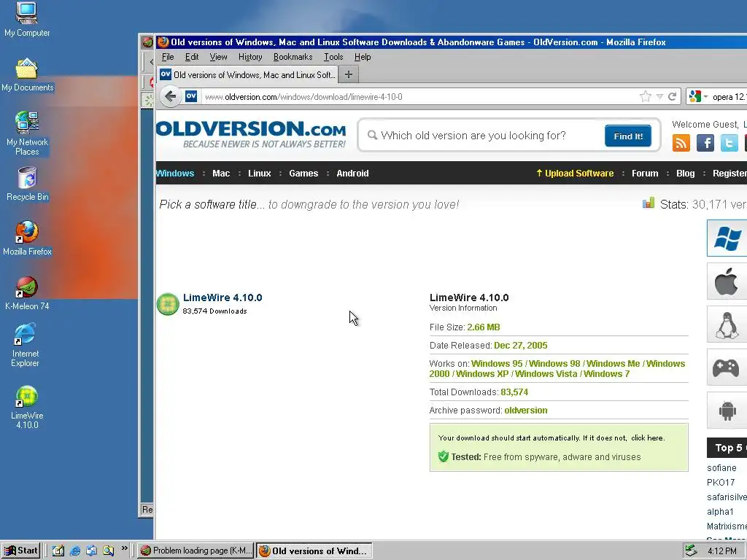The height and width of the screenshot is (560, 747).
Task: Click the stats bar chart icon
Action: 649,203
